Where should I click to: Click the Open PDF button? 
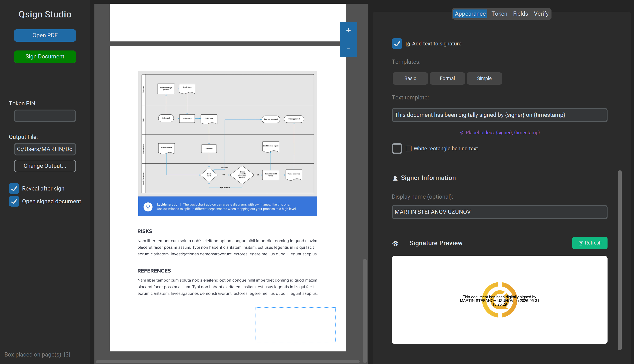pyautogui.click(x=45, y=35)
